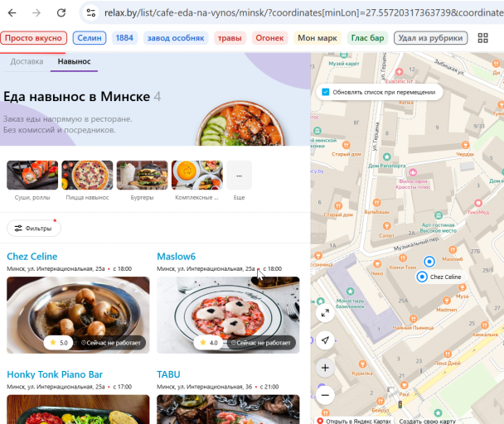Open the '1884' bookmark chip
Screen dimensions: 504x424
click(124, 38)
